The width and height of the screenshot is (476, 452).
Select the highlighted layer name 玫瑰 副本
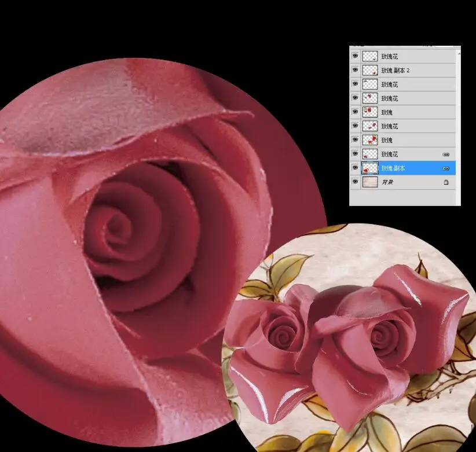coord(393,168)
